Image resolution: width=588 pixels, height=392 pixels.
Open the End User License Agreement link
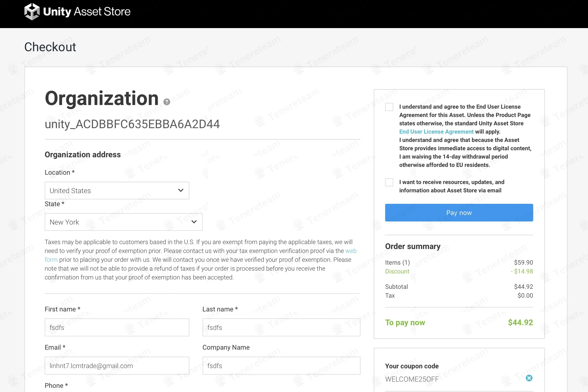coord(436,132)
